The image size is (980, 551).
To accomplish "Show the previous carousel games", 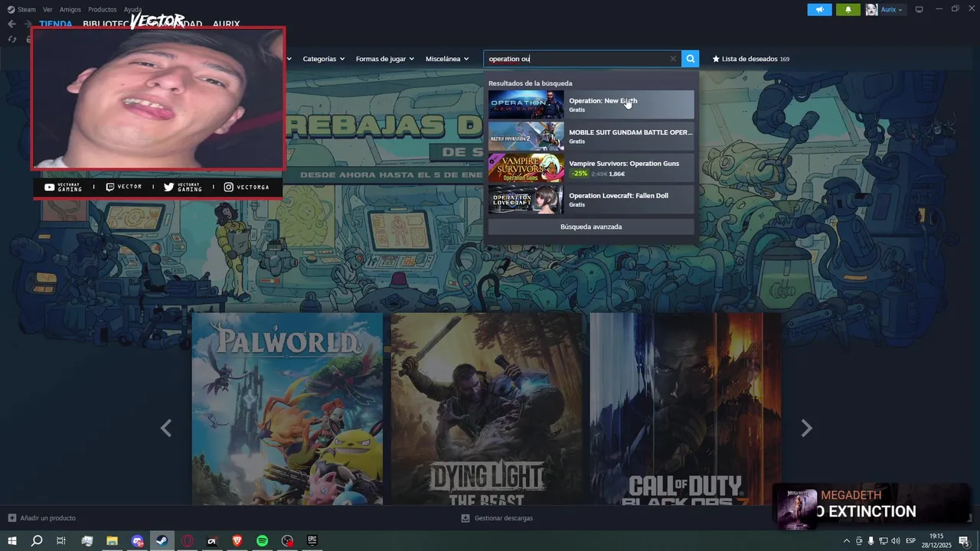I will pyautogui.click(x=166, y=429).
